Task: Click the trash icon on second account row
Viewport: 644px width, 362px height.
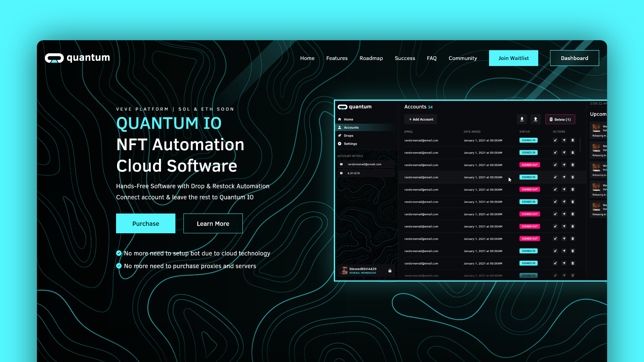Action: point(573,153)
